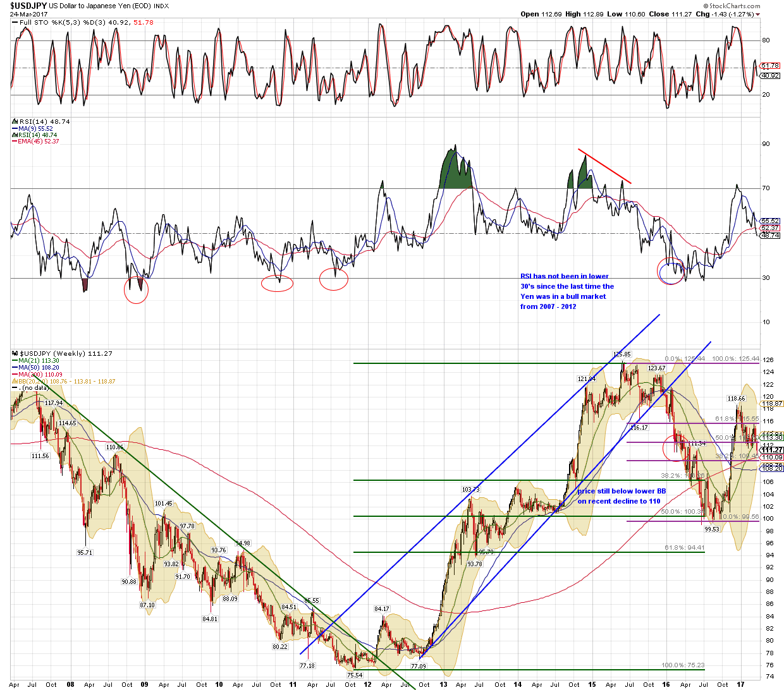784x690 pixels.
Task: Click the candlestick icon beside $USDJPY (Weekly)
Action: [x=15, y=354]
